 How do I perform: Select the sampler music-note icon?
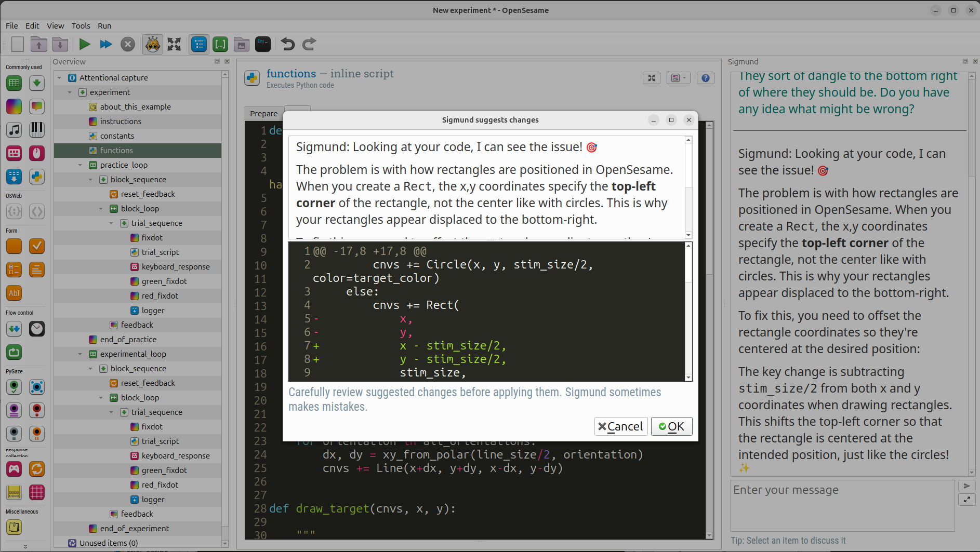pyautogui.click(x=14, y=129)
